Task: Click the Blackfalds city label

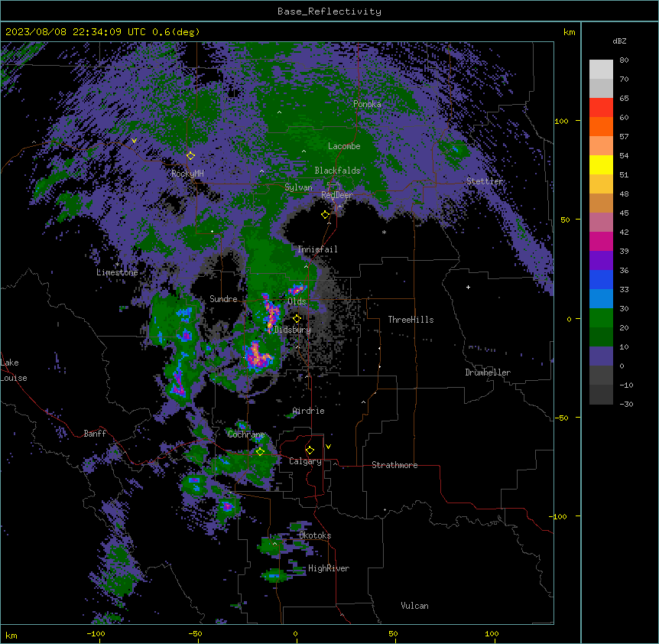Action: 337,171
